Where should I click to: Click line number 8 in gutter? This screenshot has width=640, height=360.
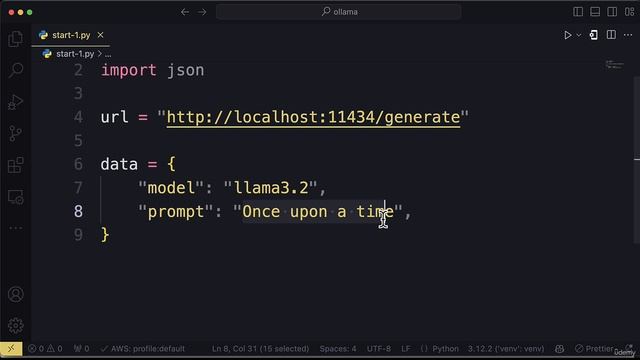point(78,211)
